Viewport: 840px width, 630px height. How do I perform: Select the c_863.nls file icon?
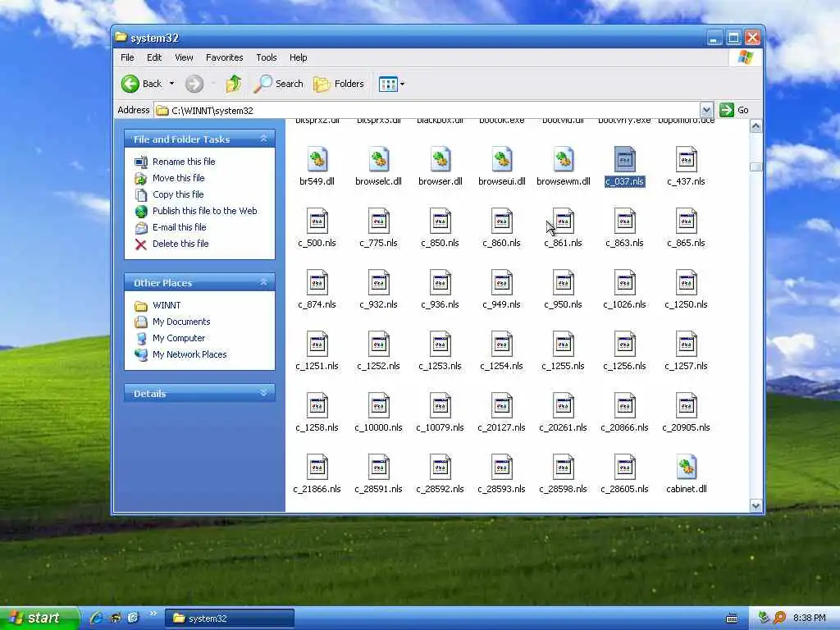tap(624, 221)
